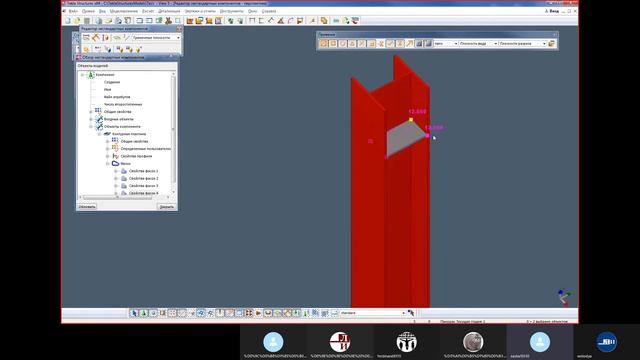Viewport: 640px width, 360px height.
Task: Click second icon in component editor toolbar
Action: pyautogui.click(x=96, y=38)
